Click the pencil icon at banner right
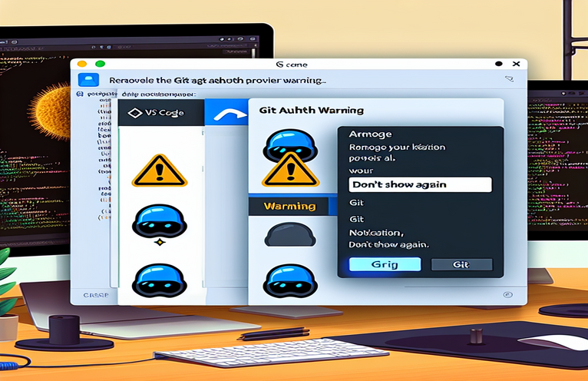This screenshot has width=588, height=381. tap(508, 78)
